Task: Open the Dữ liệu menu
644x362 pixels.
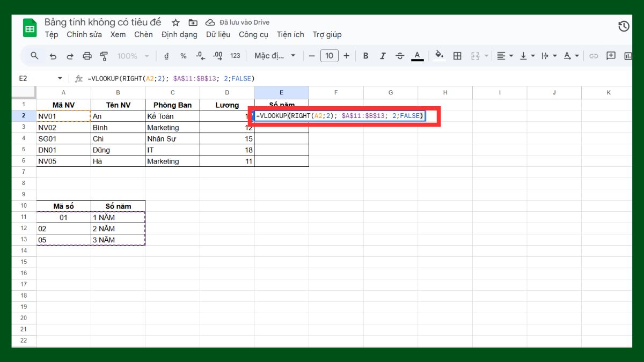Action: point(218,34)
